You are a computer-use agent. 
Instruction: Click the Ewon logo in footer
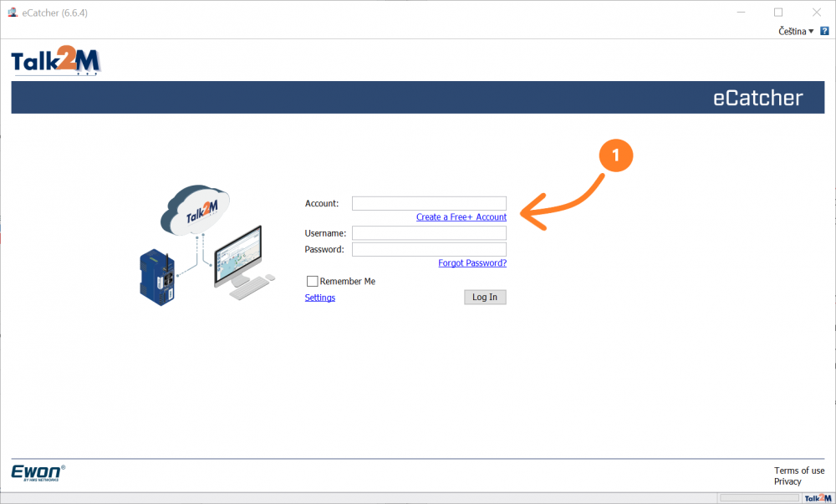coord(38,472)
